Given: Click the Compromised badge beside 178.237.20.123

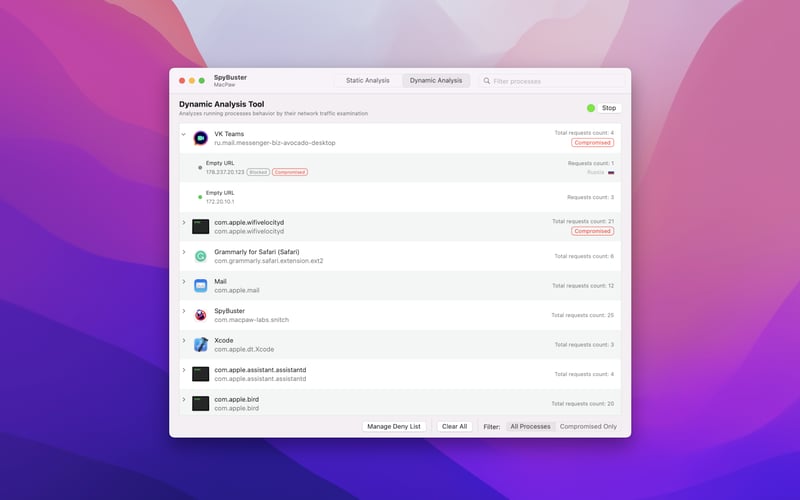Looking at the screenshot, I should click(290, 172).
